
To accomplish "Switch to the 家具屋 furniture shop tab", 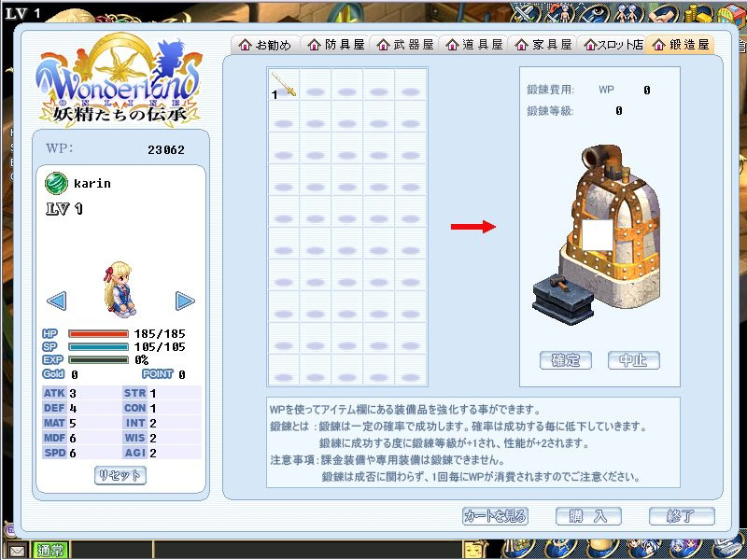I will pos(543,45).
